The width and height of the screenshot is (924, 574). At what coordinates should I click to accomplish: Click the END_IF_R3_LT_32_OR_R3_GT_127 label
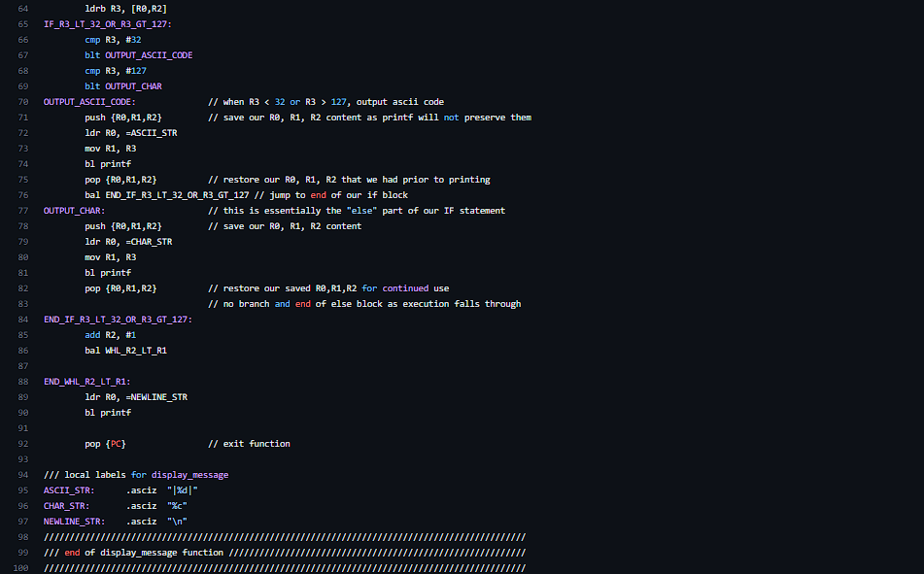pos(117,319)
